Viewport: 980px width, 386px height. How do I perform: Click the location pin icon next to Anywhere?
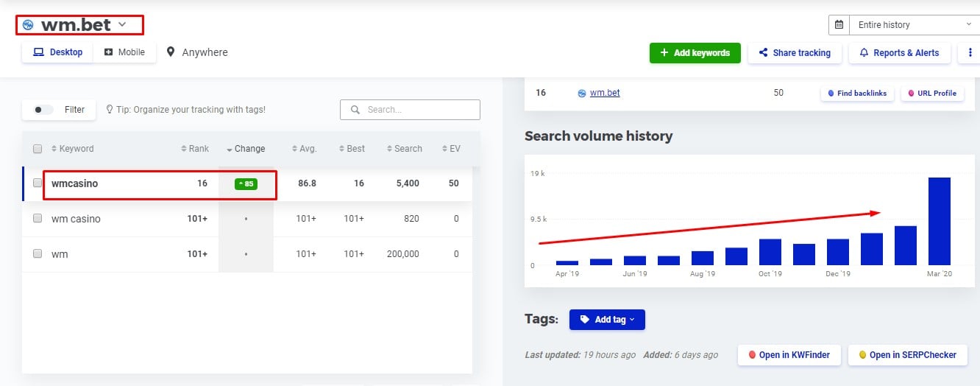[x=171, y=52]
